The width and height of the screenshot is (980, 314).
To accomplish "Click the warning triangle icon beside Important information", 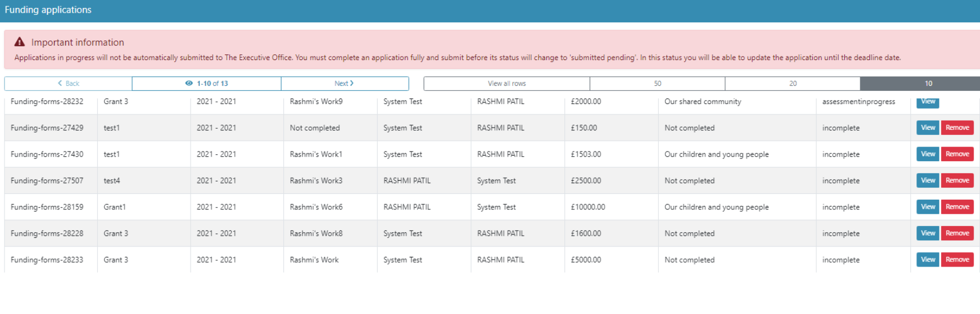I will pyautogui.click(x=19, y=42).
